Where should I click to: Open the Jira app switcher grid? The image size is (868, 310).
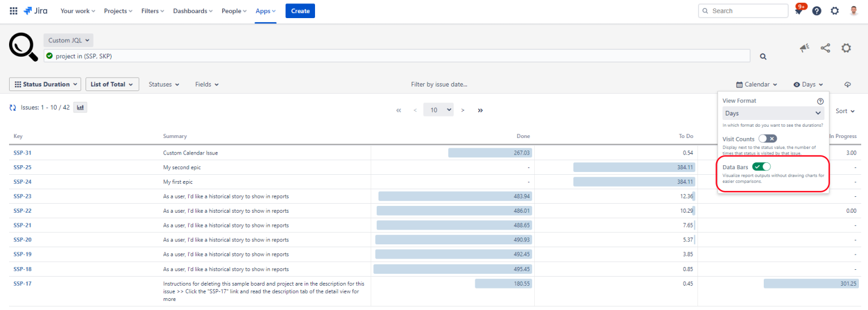coord(14,11)
